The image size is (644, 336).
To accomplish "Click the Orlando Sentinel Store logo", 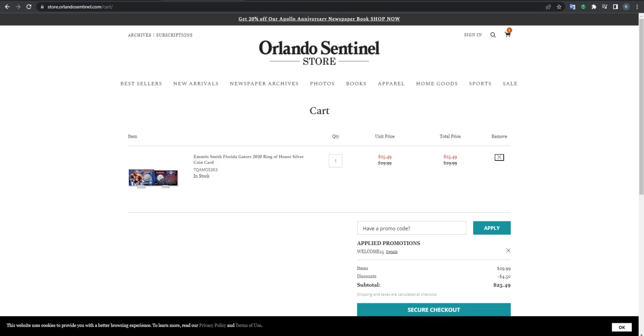I will tap(319, 52).
